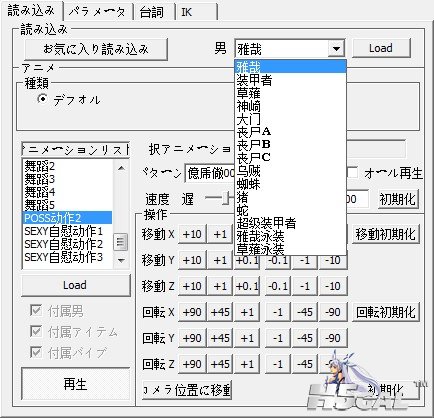Open the 台詞 tab
The image size is (434, 418).
click(152, 13)
